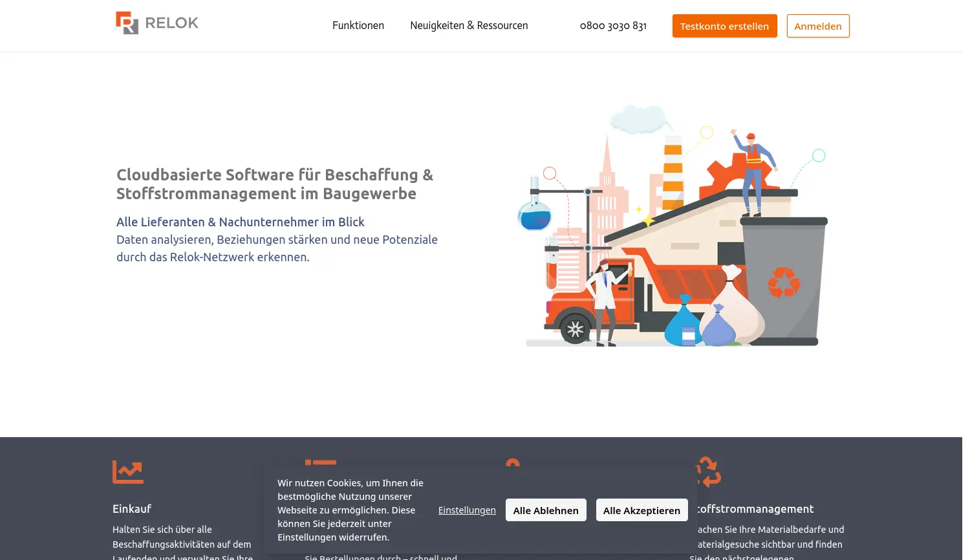Click the phone number 0800 3030 831
Screen dimensions: 970x560
tap(613, 26)
